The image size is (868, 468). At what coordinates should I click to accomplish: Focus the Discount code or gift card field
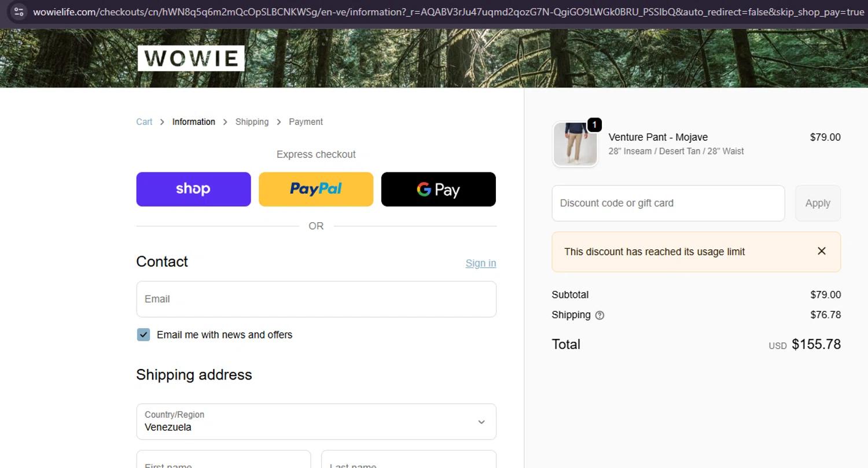(668, 203)
